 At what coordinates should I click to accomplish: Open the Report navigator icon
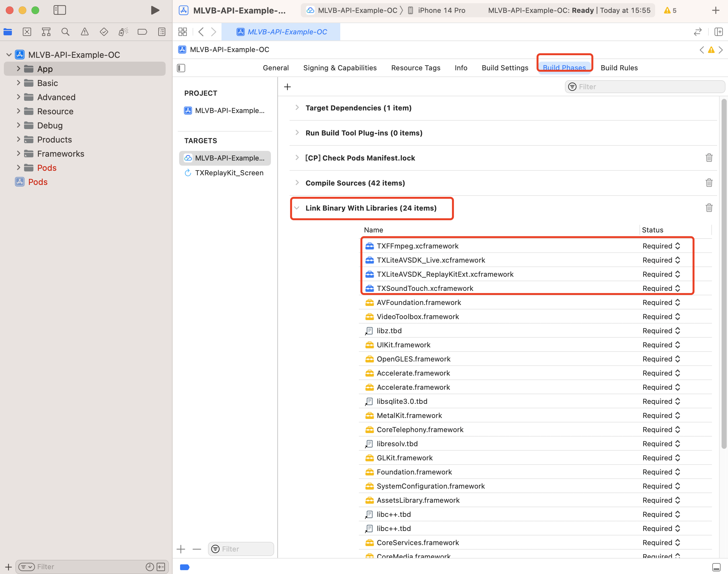click(161, 32)
